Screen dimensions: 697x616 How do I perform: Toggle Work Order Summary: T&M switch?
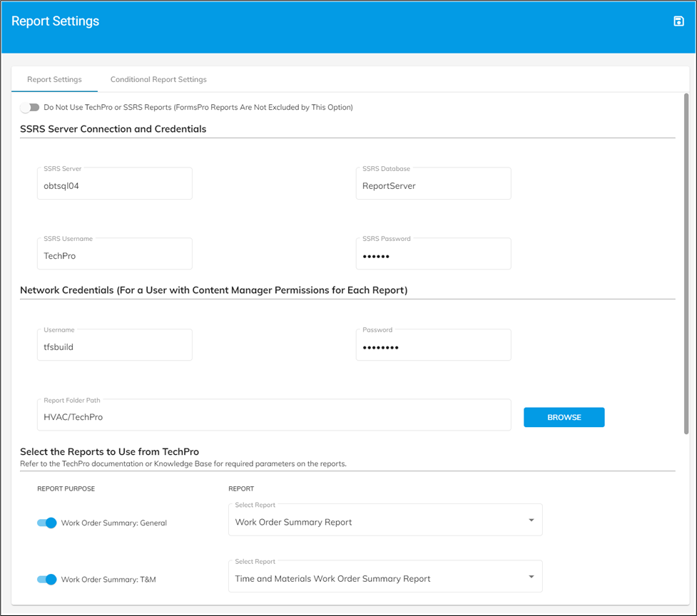46,579
